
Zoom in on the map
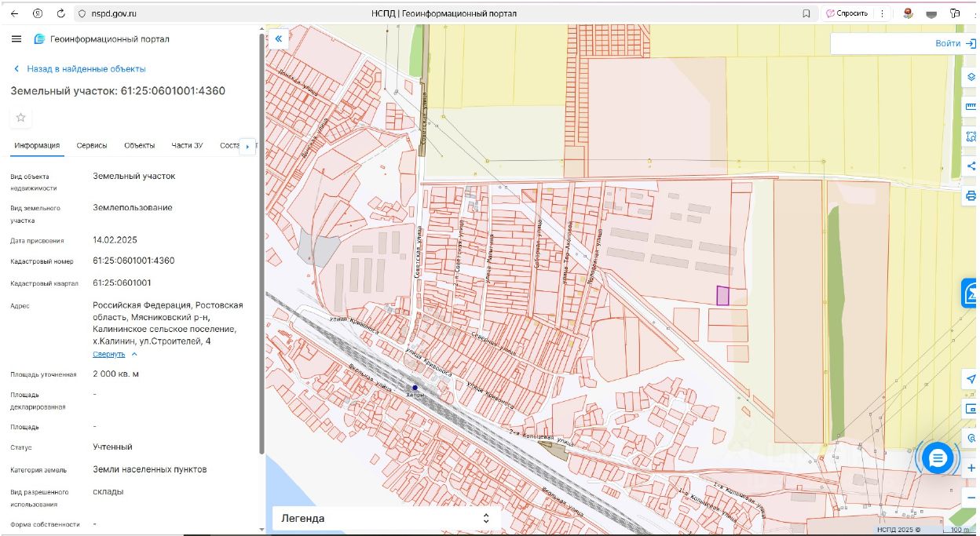(971, 468)
